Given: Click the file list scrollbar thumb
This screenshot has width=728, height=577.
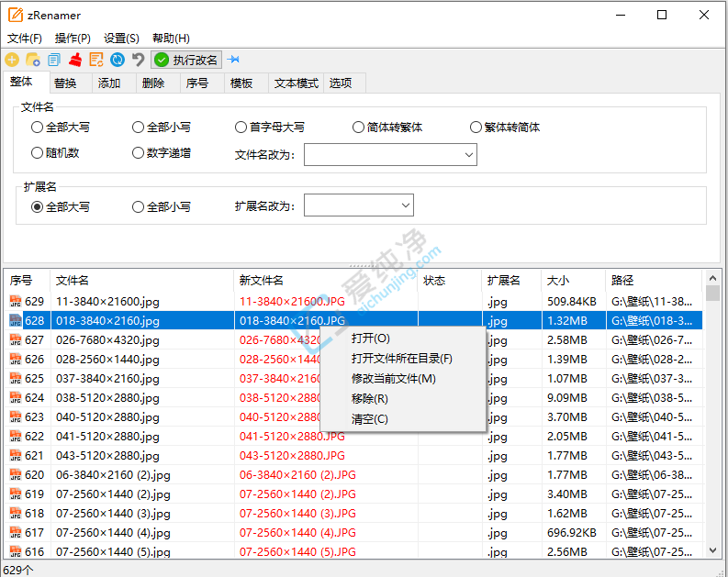Looking at the screenshot, I should coord(713,294).
